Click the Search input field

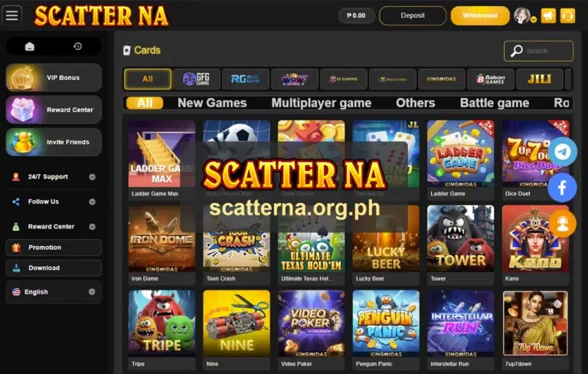[538, 51]
